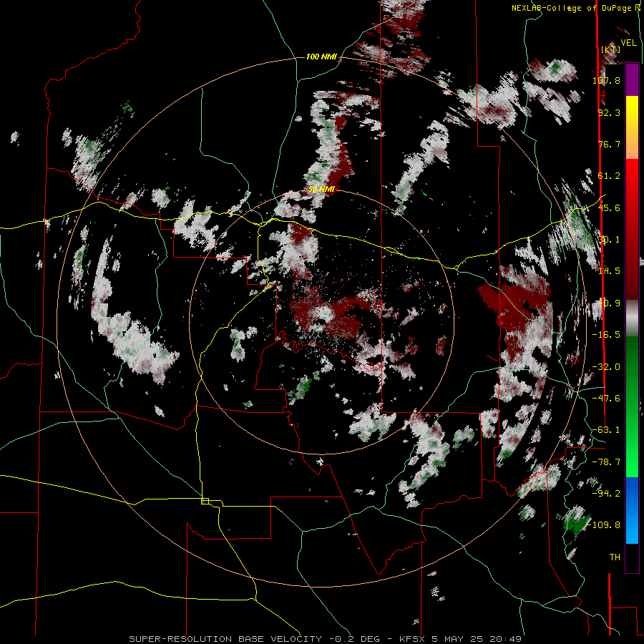Click the -63.1 legend value
The image size is (644, 644).
pyautogui.click(x=606, y=430)
